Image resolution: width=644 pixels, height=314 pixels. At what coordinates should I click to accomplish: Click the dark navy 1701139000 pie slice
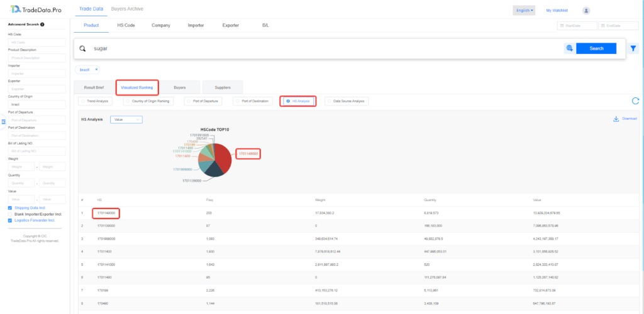[x=214, y=171]
